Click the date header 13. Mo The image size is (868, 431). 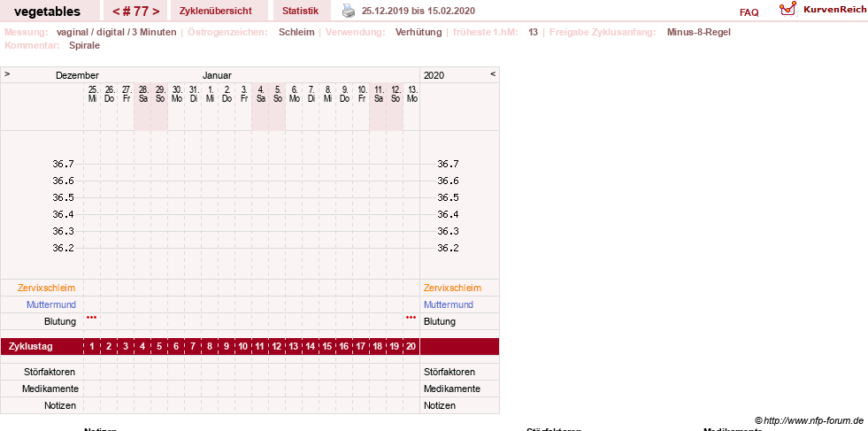click(411, 94)
